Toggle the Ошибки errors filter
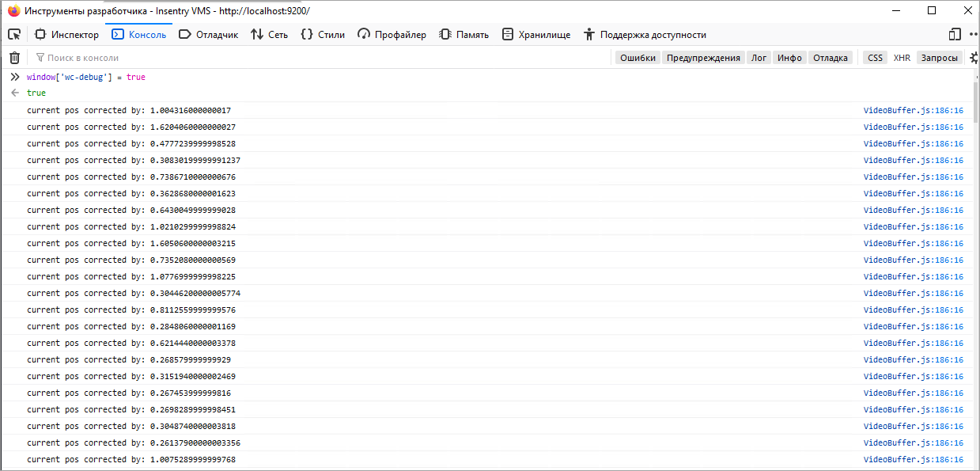This screenshot has height=471, width=980. (638, 58)
